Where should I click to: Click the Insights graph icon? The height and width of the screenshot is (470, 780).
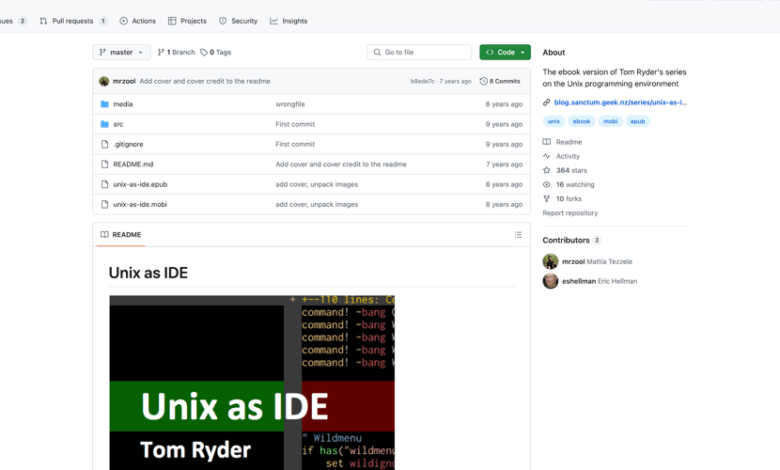(x=274, y=21)
